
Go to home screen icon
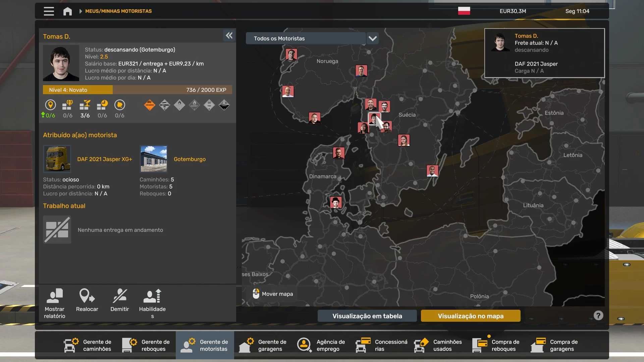click(x=67, y=11)
